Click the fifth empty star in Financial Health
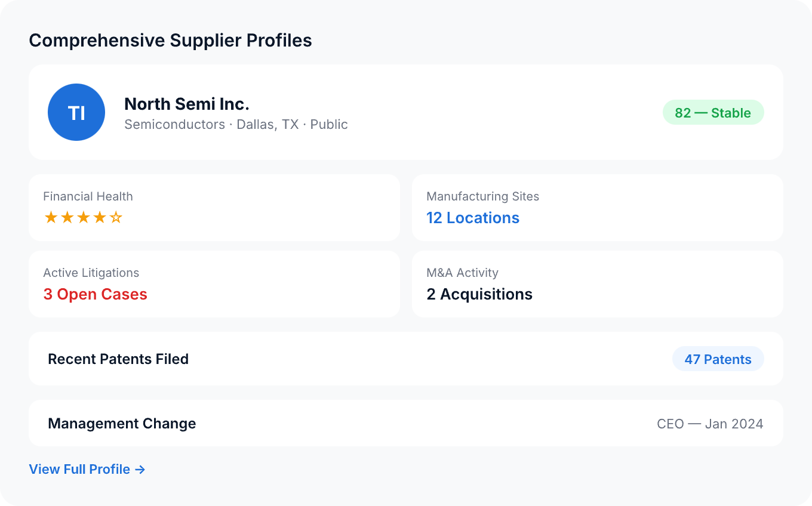The width and height of the screenshot is (812, 506). click(116, 218)
